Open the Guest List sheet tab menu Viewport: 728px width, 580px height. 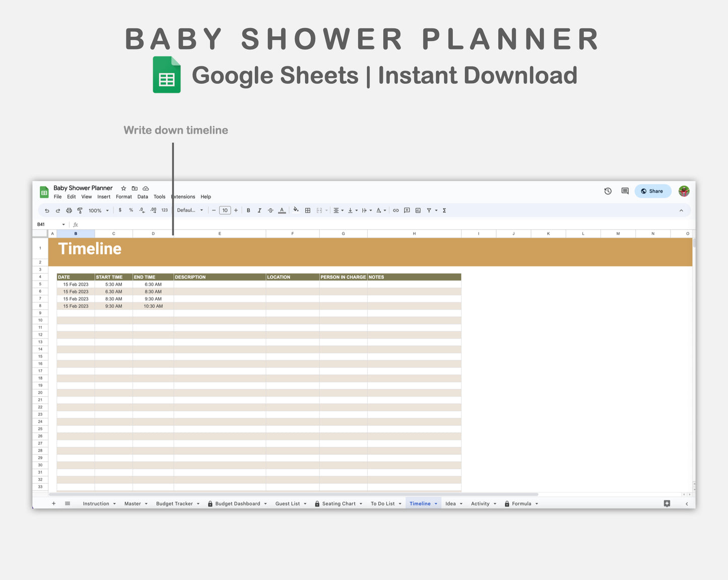tap(304, 503)
